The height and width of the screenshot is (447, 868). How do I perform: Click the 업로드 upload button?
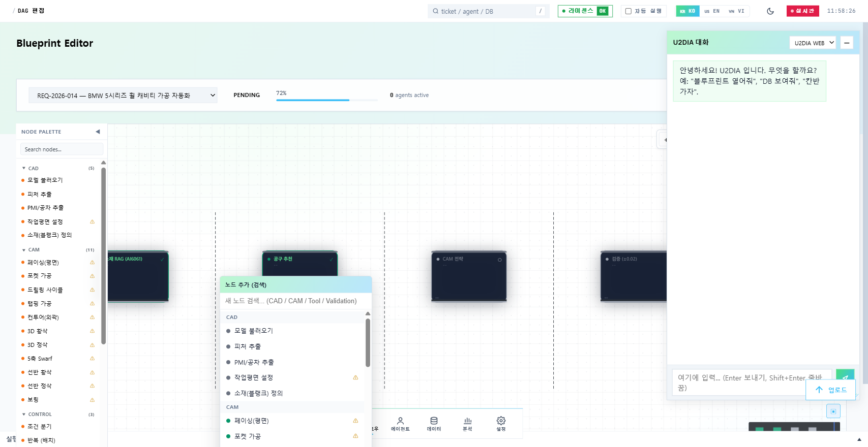click(x=831, y=390)
